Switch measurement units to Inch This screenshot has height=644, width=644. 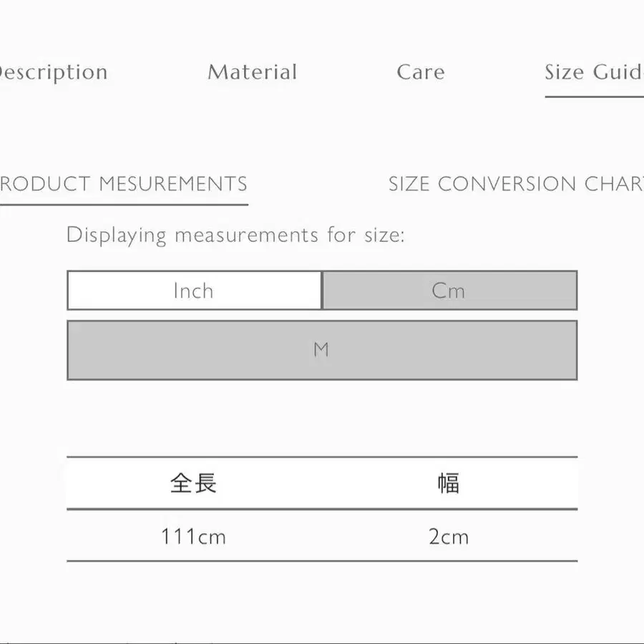click(x=194, y=291)
